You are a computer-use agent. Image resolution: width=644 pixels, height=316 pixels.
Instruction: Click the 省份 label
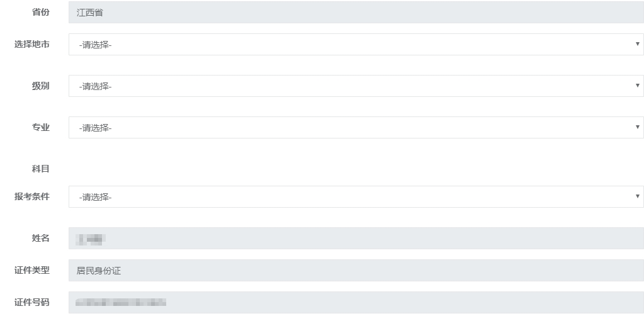click(x=40, y=13)
